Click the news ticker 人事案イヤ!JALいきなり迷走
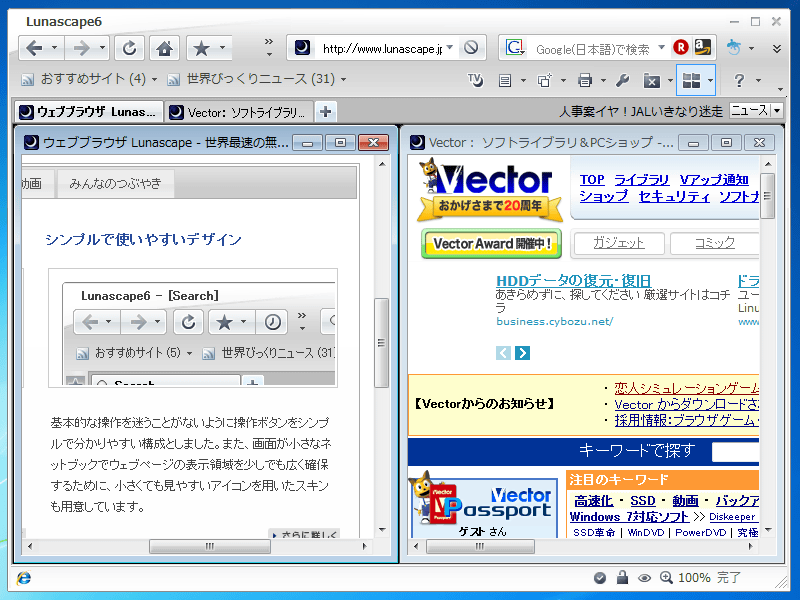 [641, 111]
